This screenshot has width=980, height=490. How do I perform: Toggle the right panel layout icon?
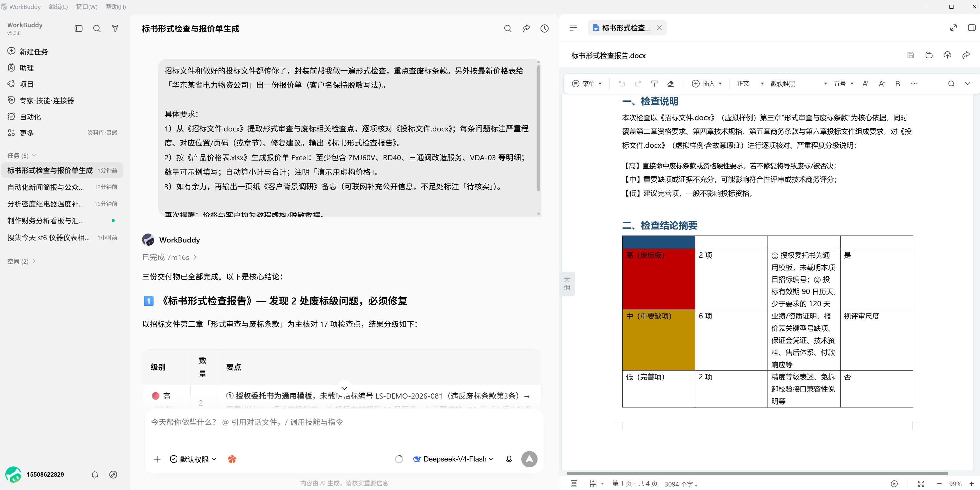pyautogui.click(x=972, y=28)
